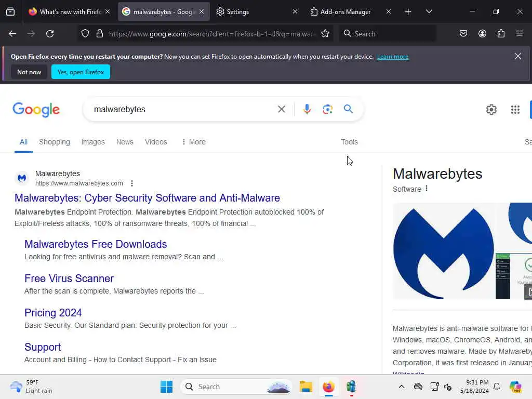Open Save to Pocket
This screenshot has height=399, width=532.
coord(463,34)
